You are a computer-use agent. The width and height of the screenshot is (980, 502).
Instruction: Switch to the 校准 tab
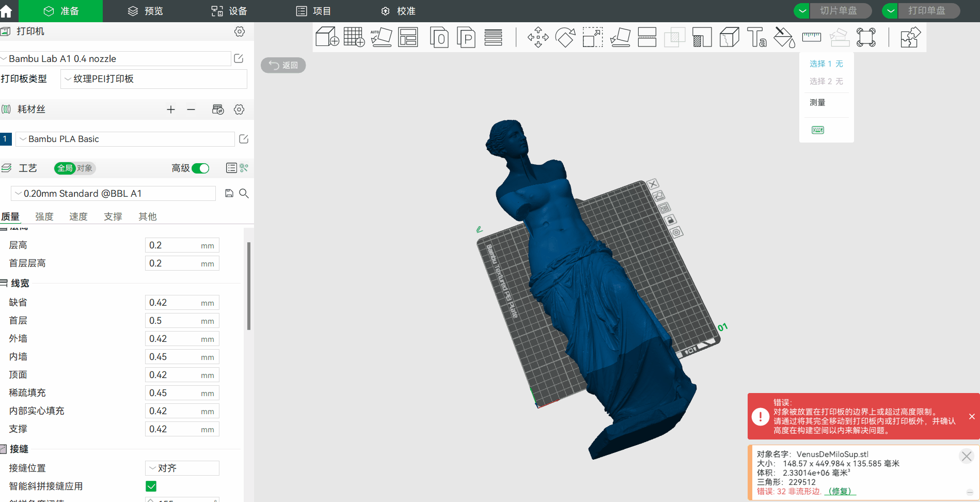(398, 11)
